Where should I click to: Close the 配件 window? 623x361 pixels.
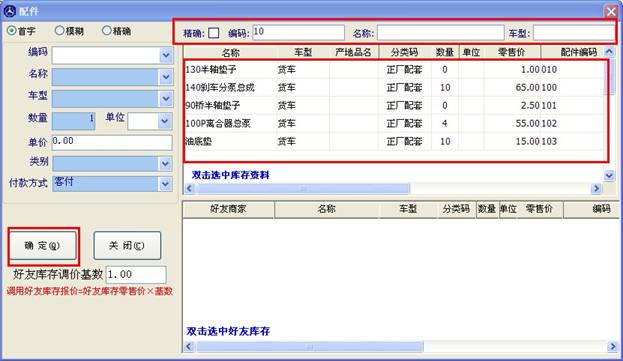pyautogui.click(x=611, y=12)
